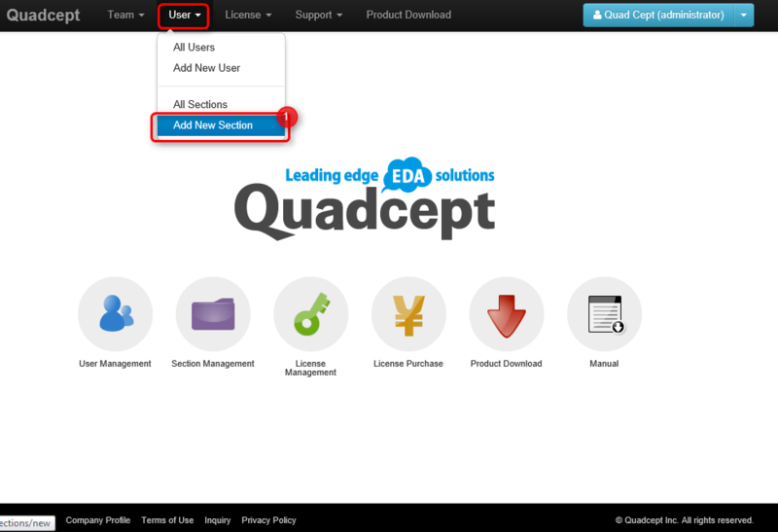Viewport: 778px width, 532px height.
Task: Expand the License dropdown menu
Action: tap(248, 15)
